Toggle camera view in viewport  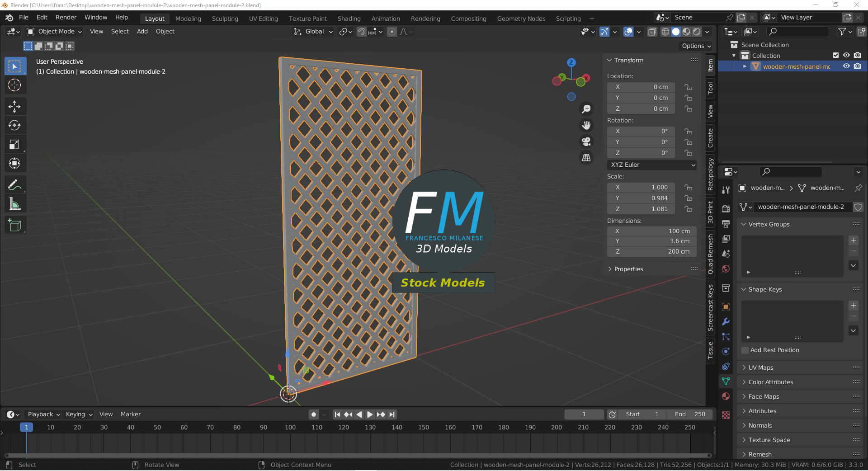586,142
